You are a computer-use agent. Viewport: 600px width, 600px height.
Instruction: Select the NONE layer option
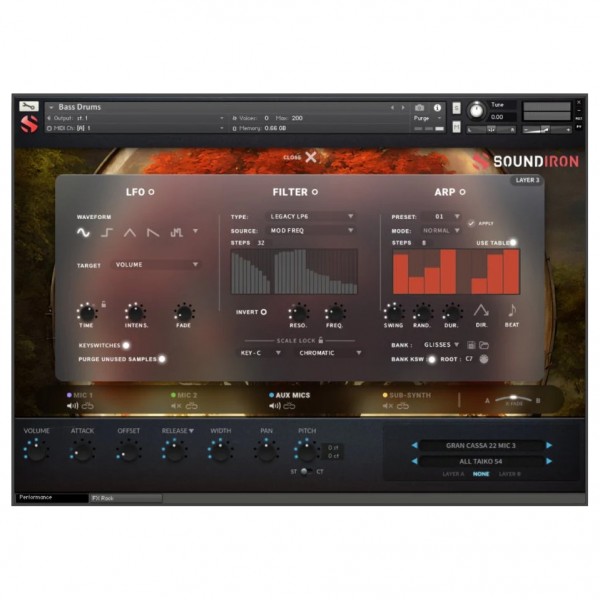pyautogui.click(x=481, y=474)
